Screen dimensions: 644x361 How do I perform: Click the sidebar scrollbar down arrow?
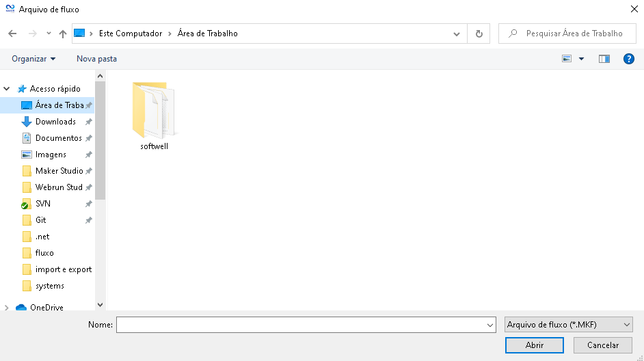100,305
